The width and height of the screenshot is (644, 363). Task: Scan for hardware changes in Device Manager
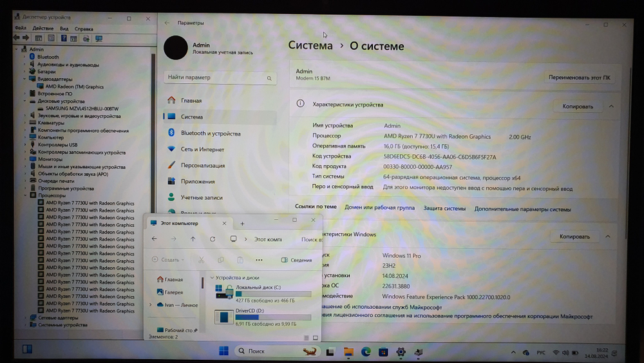click(86, 38)
